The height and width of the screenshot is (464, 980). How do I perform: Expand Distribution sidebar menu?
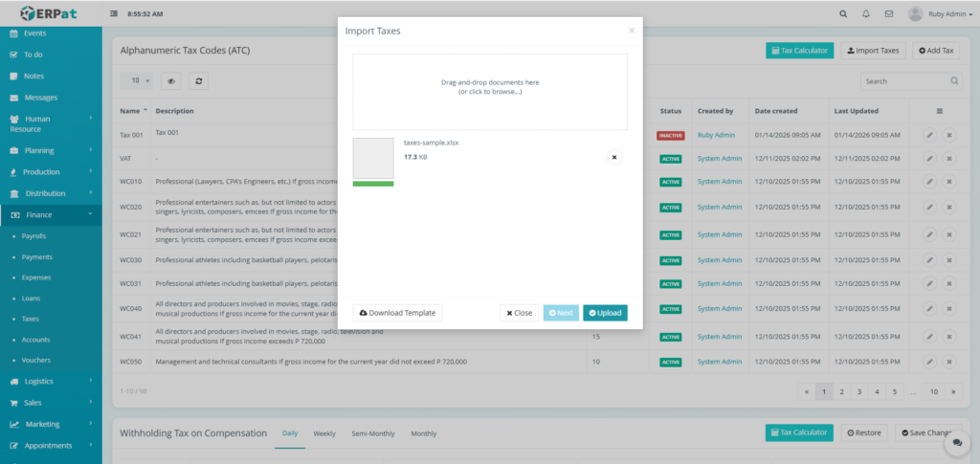pyautogui.click(x=51, y=193)
